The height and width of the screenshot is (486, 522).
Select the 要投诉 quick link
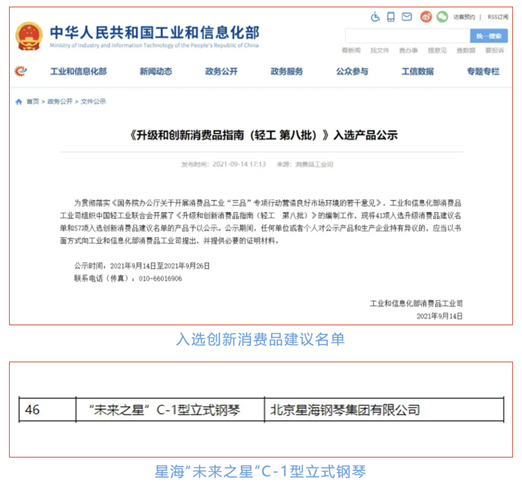coord(495,50)
